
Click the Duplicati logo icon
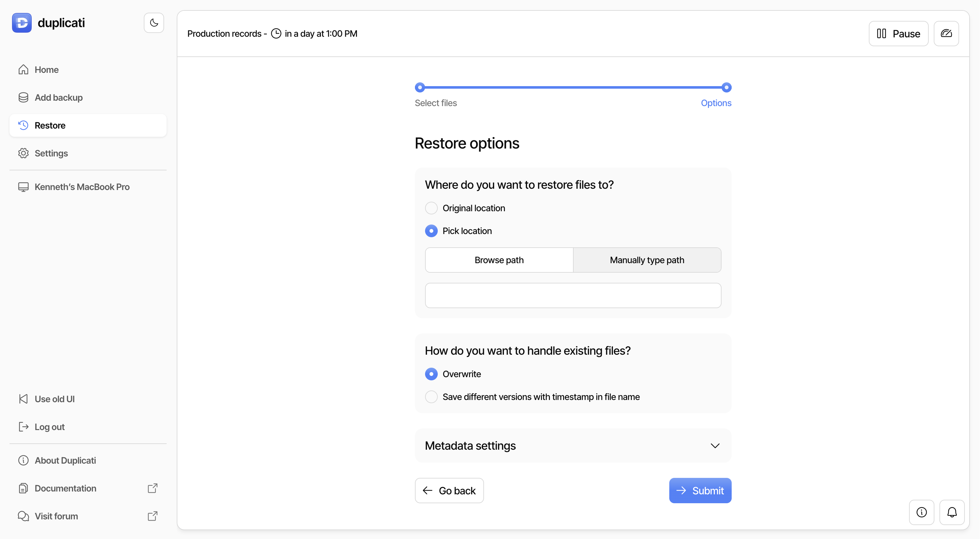click(x=22, y=23)
